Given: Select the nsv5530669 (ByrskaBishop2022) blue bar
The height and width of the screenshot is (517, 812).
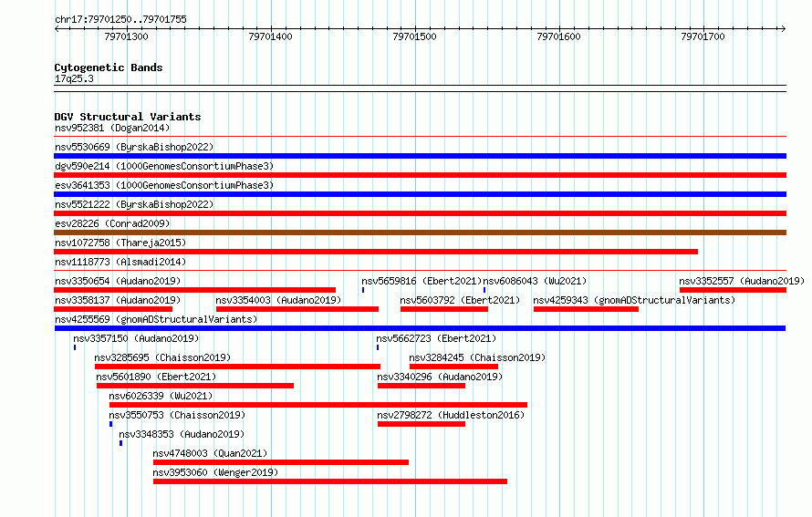Looking at the screenshot, I should tap(420, 156).
